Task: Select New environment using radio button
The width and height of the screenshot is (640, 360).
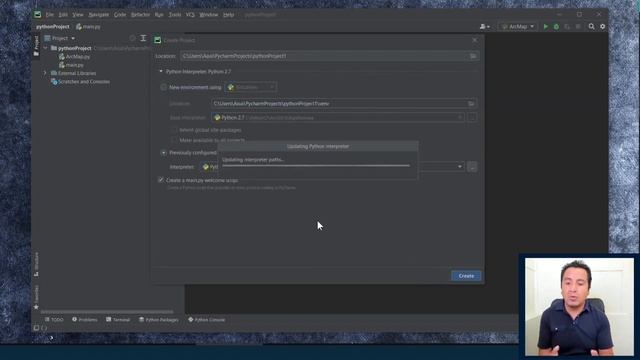Action: tap(163, 87)
